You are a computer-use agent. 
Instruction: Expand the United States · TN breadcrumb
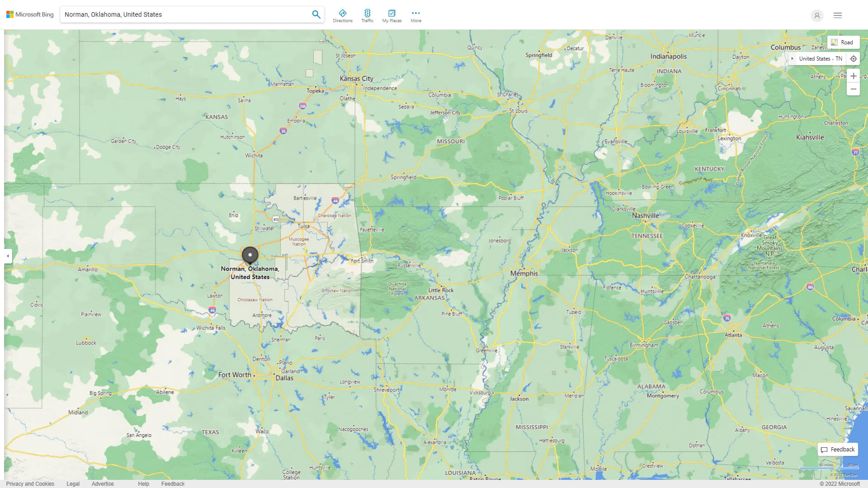pos(793,58)
